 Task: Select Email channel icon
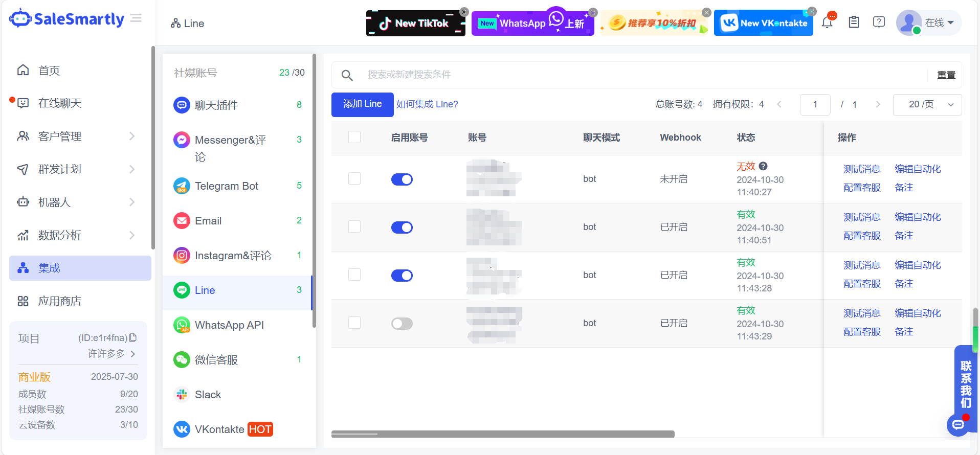click(182, 221)
